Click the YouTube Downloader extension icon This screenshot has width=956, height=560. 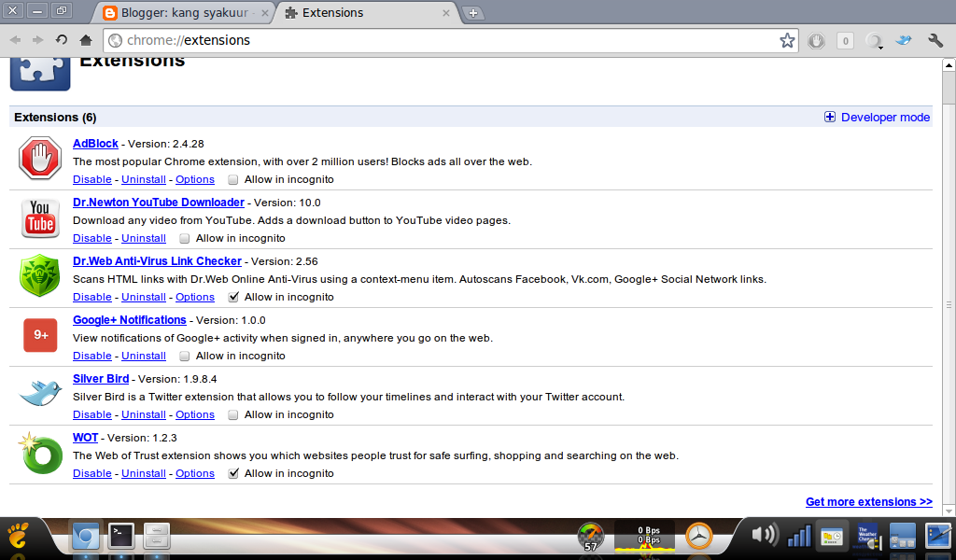pos(40,217)
